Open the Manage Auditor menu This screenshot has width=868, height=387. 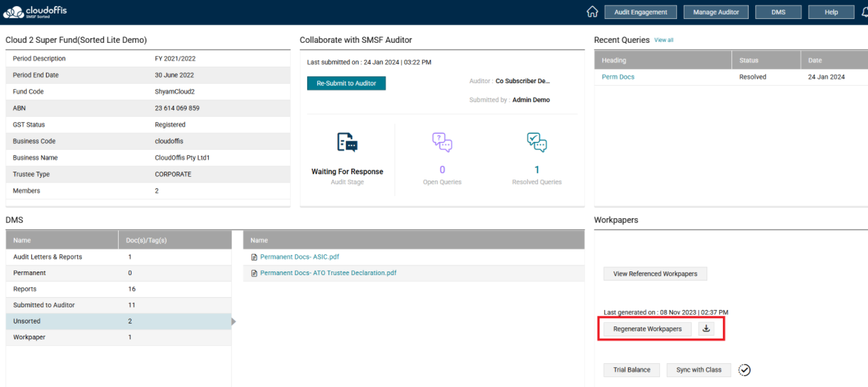click(x=716, y=12)
